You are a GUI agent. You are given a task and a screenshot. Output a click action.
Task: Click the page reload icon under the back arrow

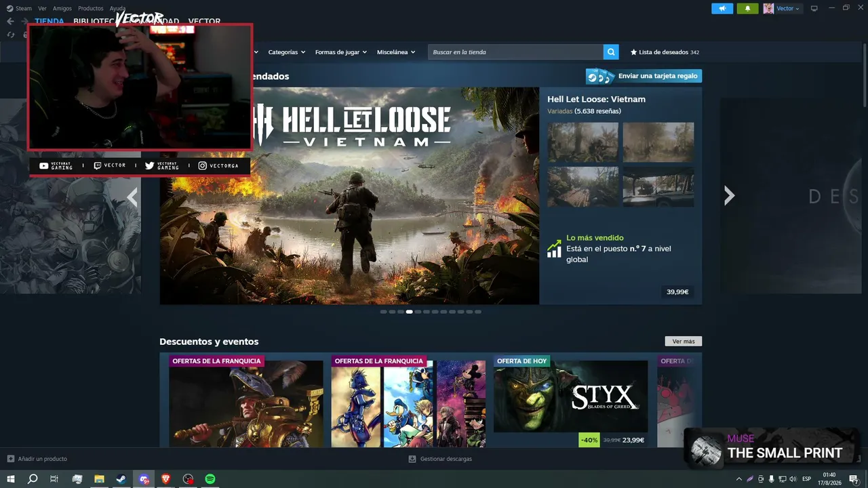[x=10, y=35]
